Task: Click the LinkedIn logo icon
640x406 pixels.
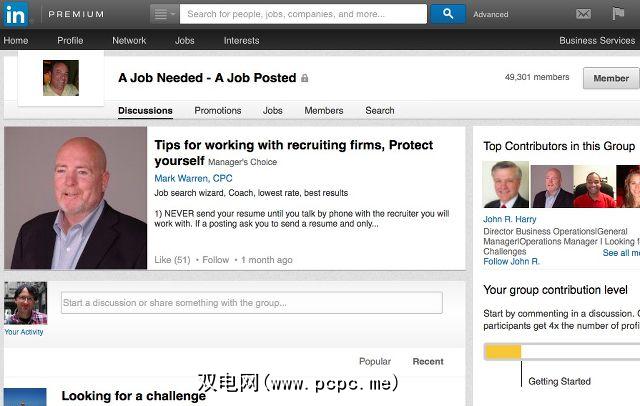Action: 18,14
